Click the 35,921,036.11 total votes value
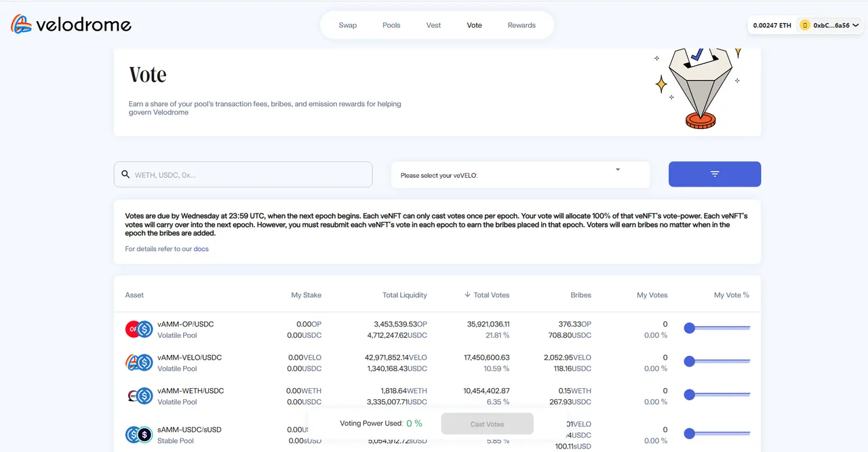 coord(489,324)
